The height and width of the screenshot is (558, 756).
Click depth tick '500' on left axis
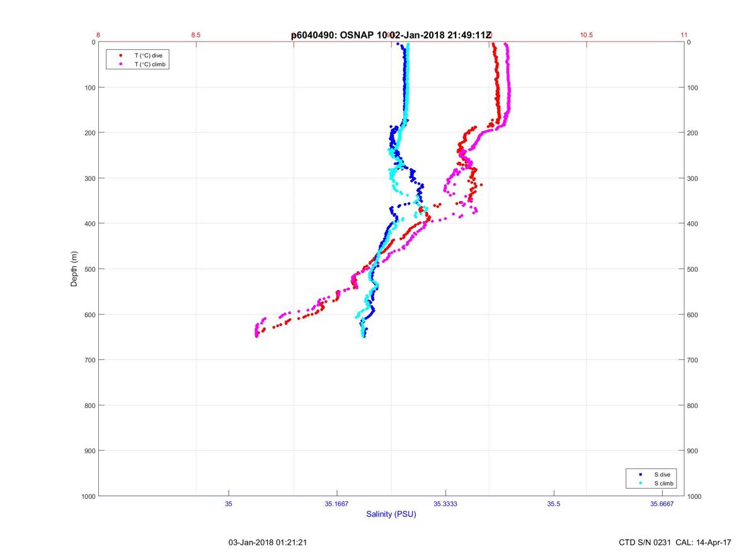pyautogui.click(x=89, y=269)
